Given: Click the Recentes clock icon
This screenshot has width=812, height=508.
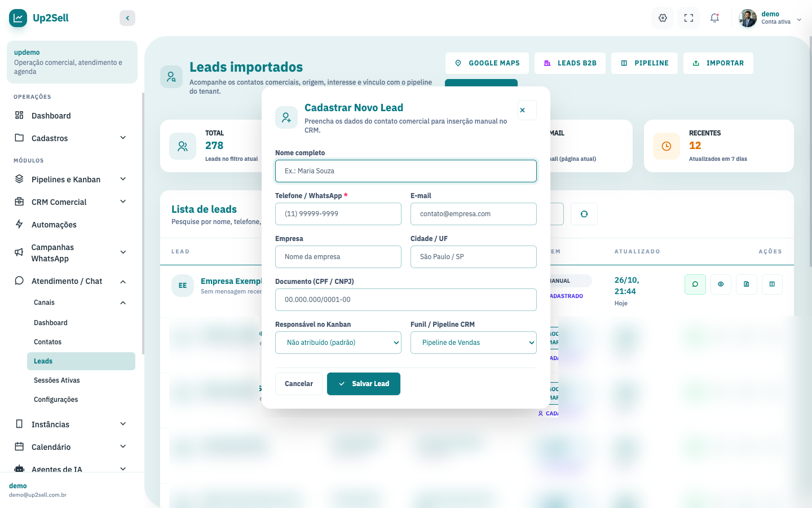Looking at the screenshot, I should 667,146.
